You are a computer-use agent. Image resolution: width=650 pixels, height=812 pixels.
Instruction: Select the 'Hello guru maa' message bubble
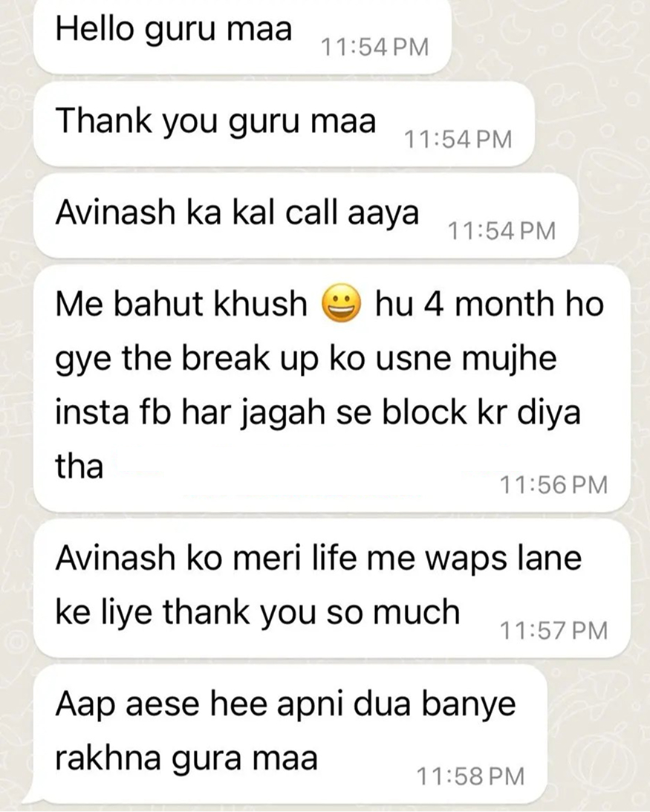coord(242,35)
